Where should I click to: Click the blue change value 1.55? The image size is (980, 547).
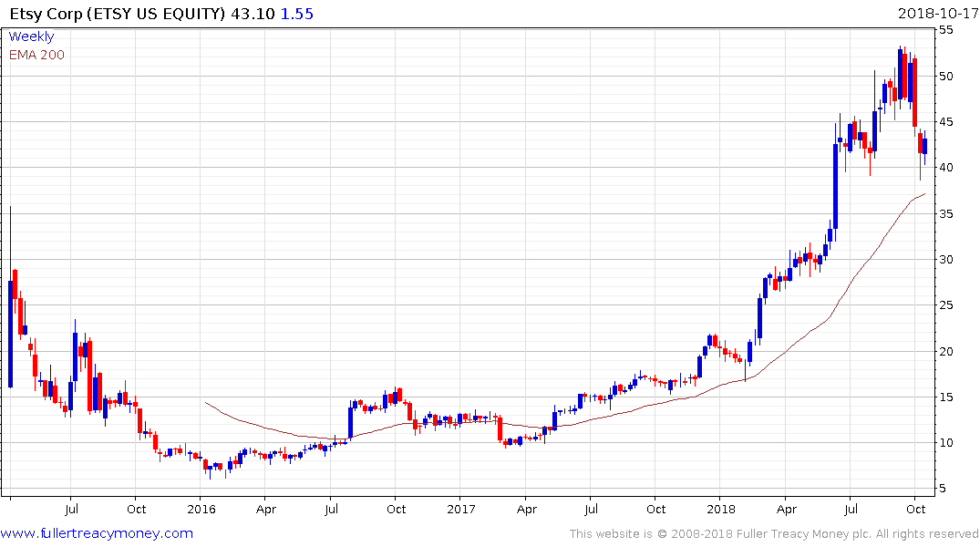click(x=297, y=14)
